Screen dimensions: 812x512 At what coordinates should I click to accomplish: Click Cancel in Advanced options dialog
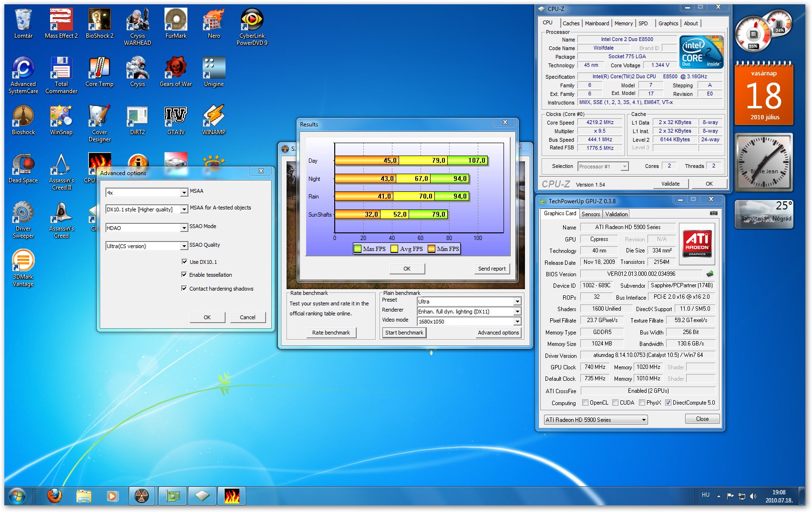tap(247, 317)
